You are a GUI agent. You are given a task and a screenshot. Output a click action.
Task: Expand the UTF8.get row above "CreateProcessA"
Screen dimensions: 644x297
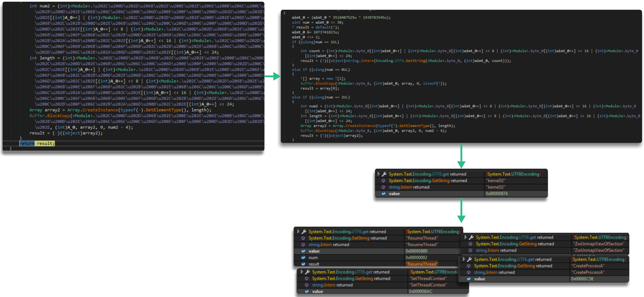tap(464, 259)
